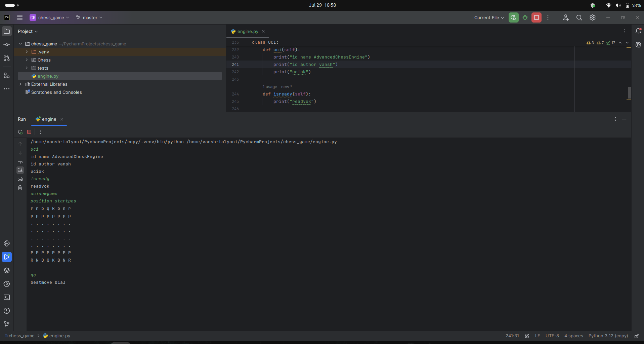
Task: Toggle read-only lock in status bar
Action: (637, 336)
